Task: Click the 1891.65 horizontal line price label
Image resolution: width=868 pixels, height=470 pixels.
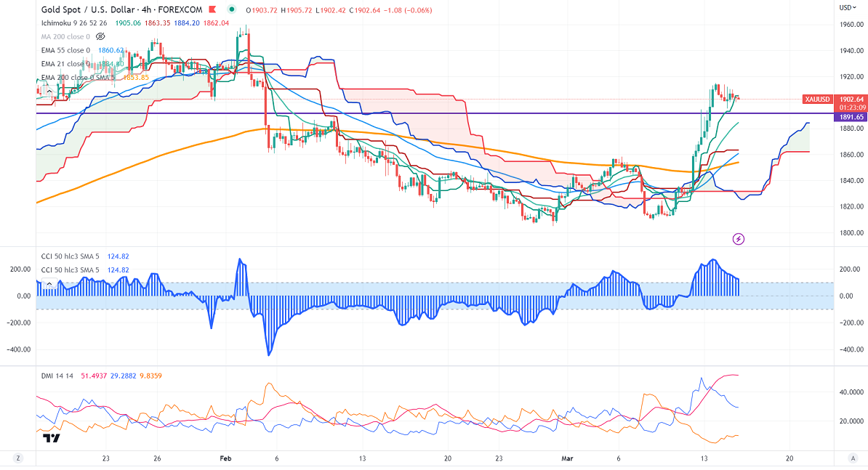Action: coord(851,116)
